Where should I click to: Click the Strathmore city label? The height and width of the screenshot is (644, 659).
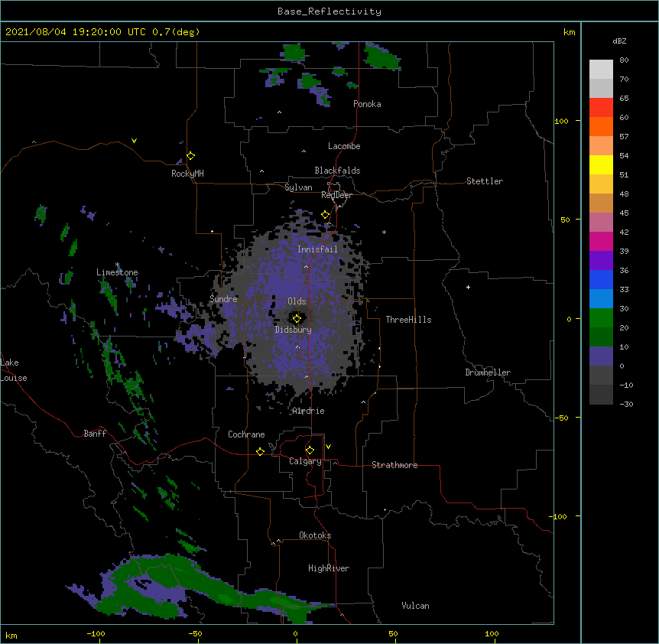394,465
